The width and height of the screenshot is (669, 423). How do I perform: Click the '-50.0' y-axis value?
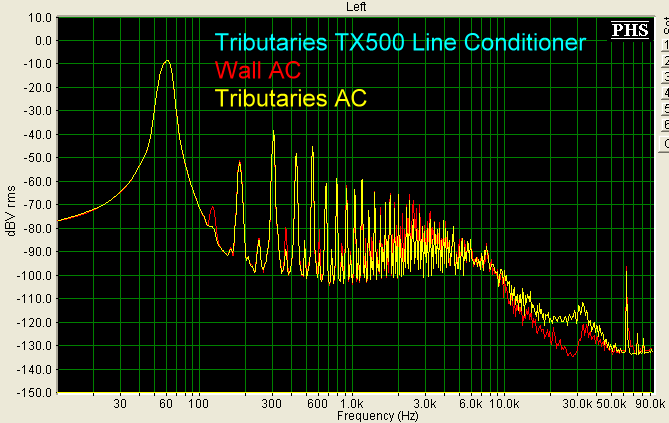pyautogui.click(x=37, y=158)
